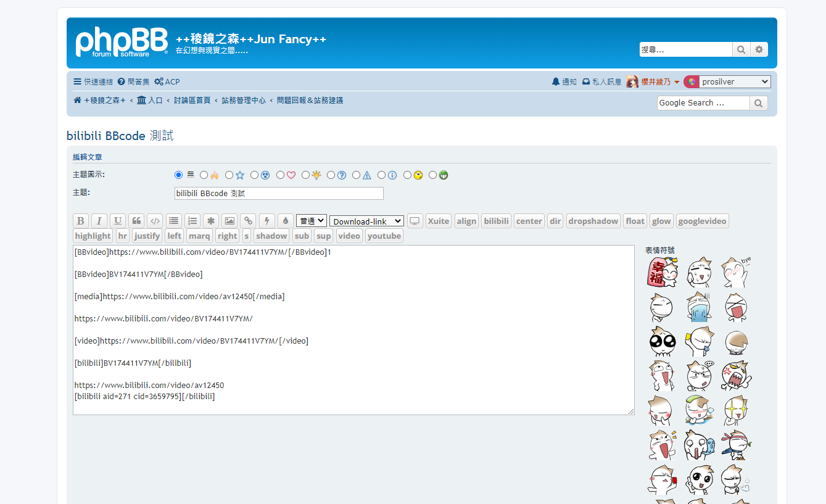Select the '無' (none) topic icon radio
The width and height of the screenshot is (826, 504).
click(x=179, y=175)
